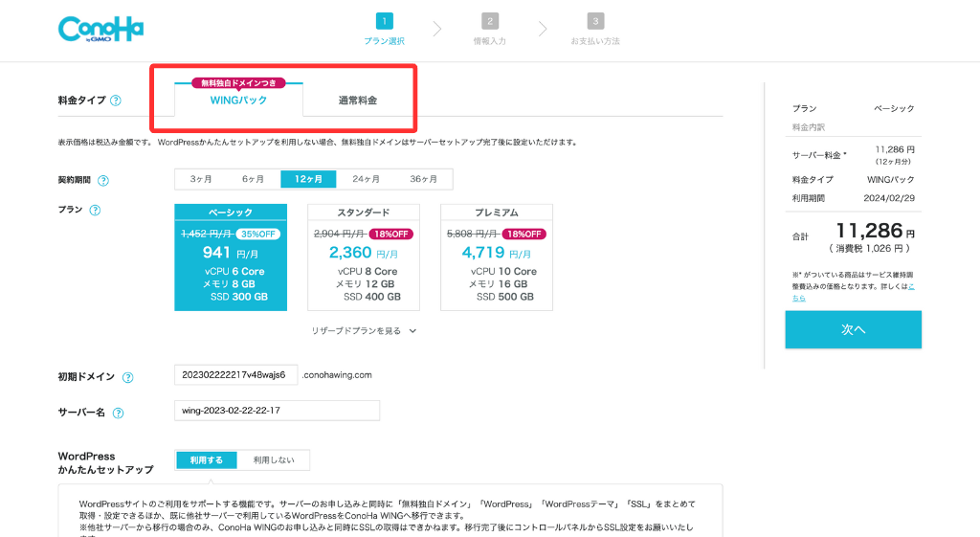Click step 3 お支払い方法 indicator
This screenshot has height=537, width=980.
pyautogui.click(x=595, y=29)
